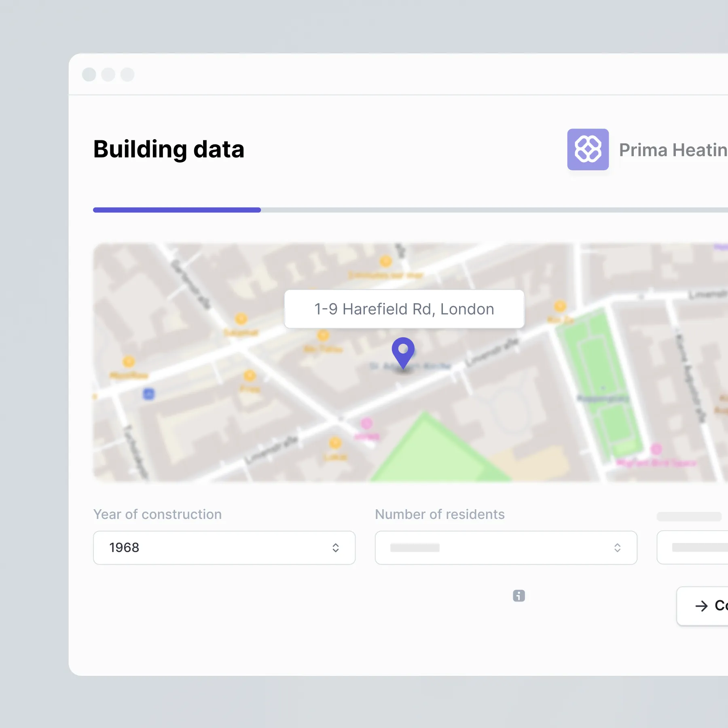Click the Year of construction stepper arrows
The image size is (728, 728).
[336, 548]
